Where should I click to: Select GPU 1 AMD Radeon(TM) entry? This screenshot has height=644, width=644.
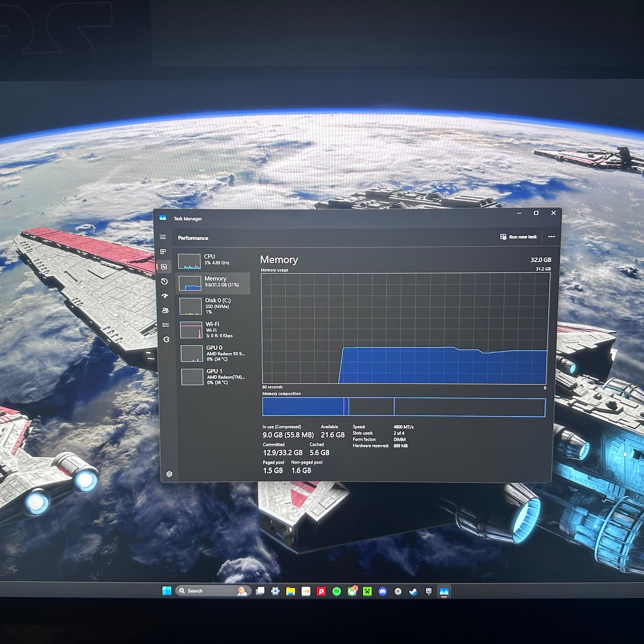(x=214, y=377)
